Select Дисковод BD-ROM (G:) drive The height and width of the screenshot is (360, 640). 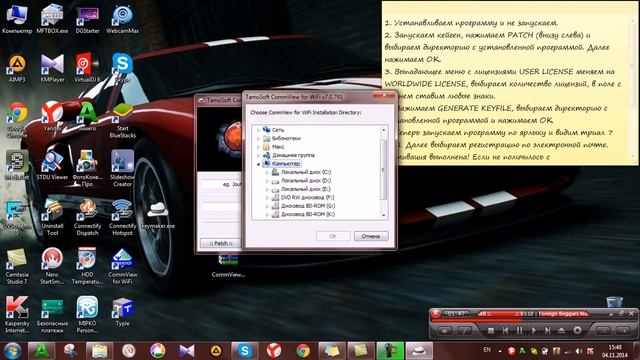tap(308, 206)
